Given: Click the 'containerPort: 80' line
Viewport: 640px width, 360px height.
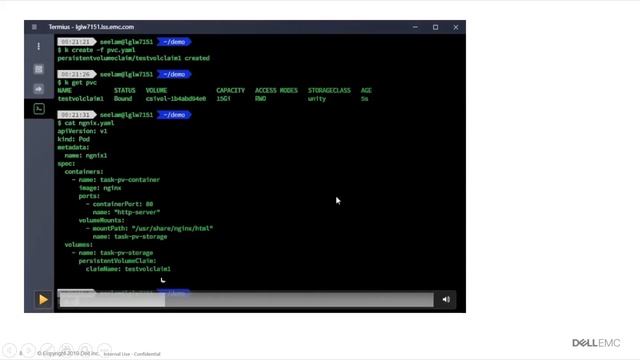Looking at the screenshot, I should pos(123,204).
